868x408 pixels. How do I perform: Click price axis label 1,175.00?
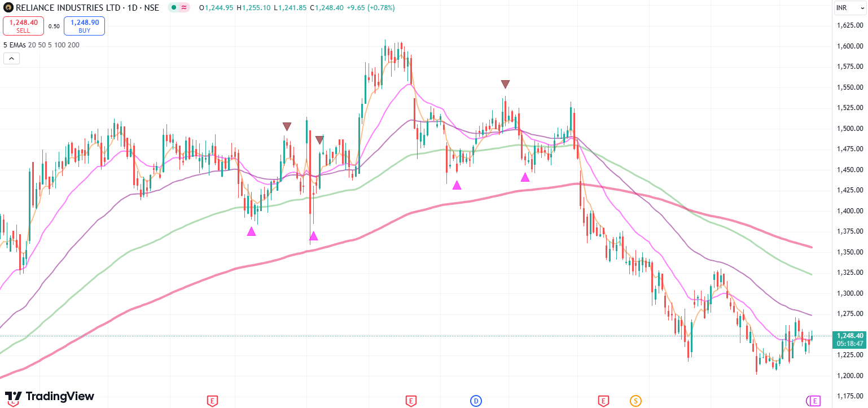(x=849, y=396)
